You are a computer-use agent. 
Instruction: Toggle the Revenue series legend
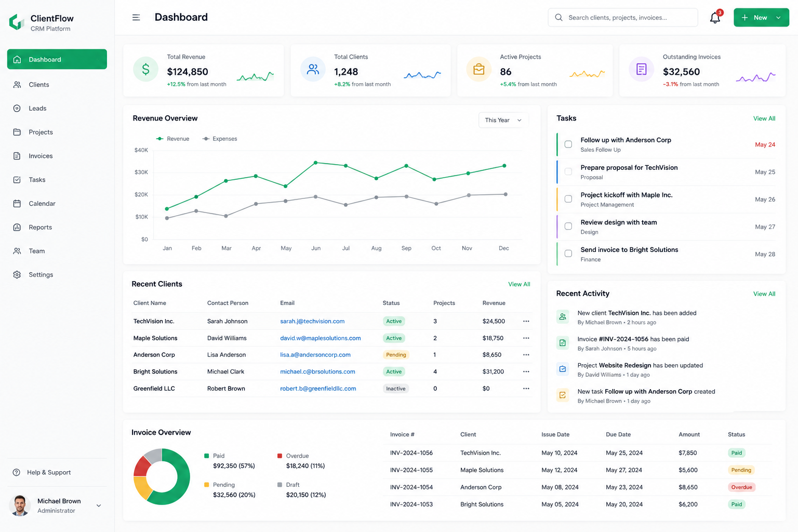point(172,139)
